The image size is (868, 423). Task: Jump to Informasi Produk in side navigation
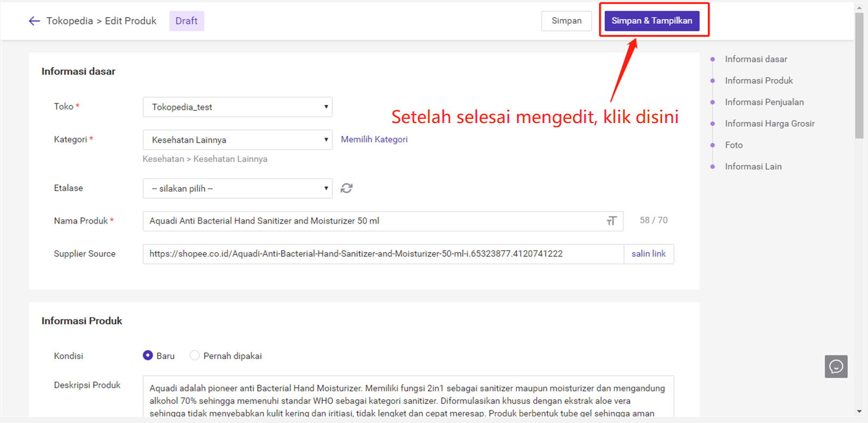tap(759, 80)
